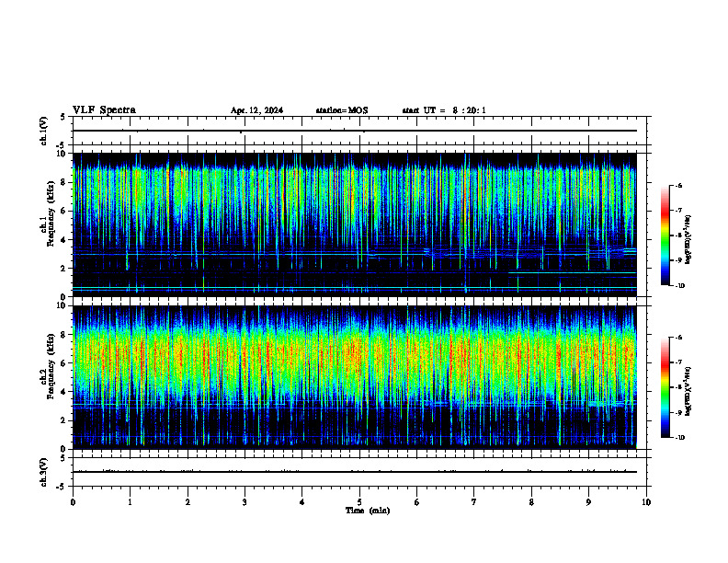Click the time axis tick label "2"
The image size is (728, 563).
coord(188,502)
